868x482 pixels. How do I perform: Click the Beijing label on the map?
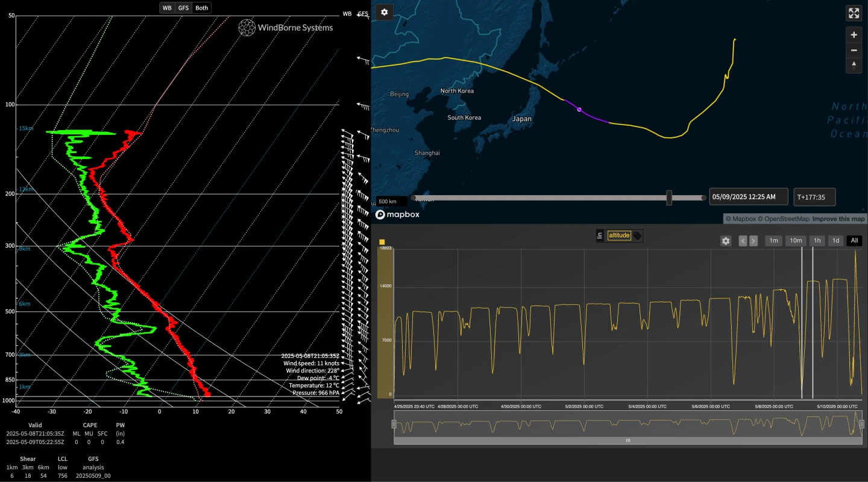point(399,94)
